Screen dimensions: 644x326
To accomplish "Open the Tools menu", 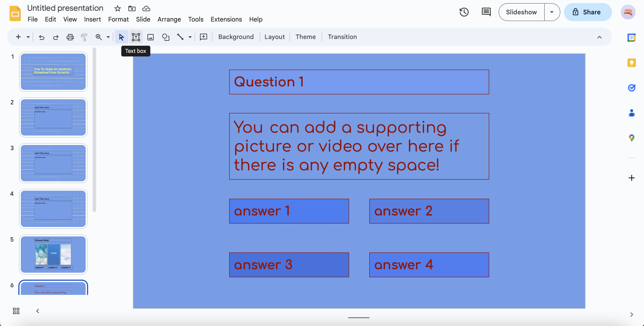I will coord(196,19).
